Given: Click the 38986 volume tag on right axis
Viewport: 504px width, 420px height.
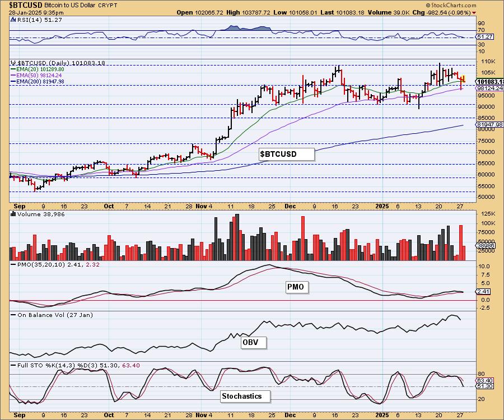Looking at the screenshot, I should [x=486, y=245].
